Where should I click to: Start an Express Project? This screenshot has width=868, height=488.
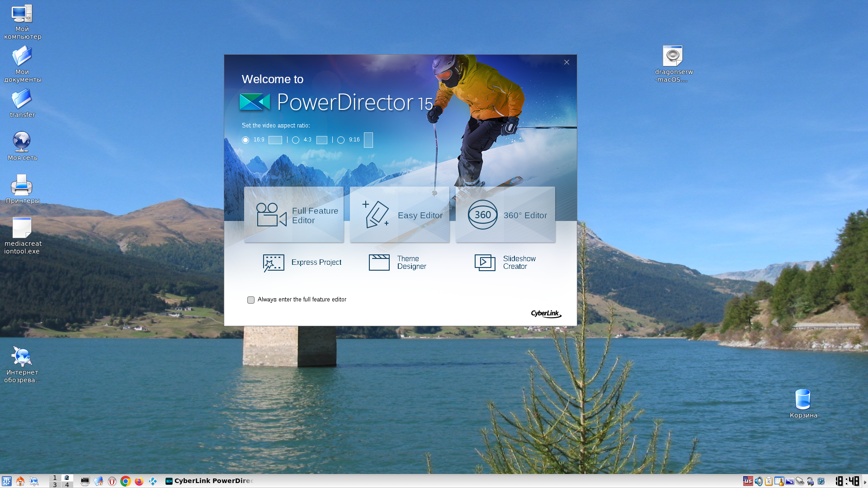click(302, 263)
